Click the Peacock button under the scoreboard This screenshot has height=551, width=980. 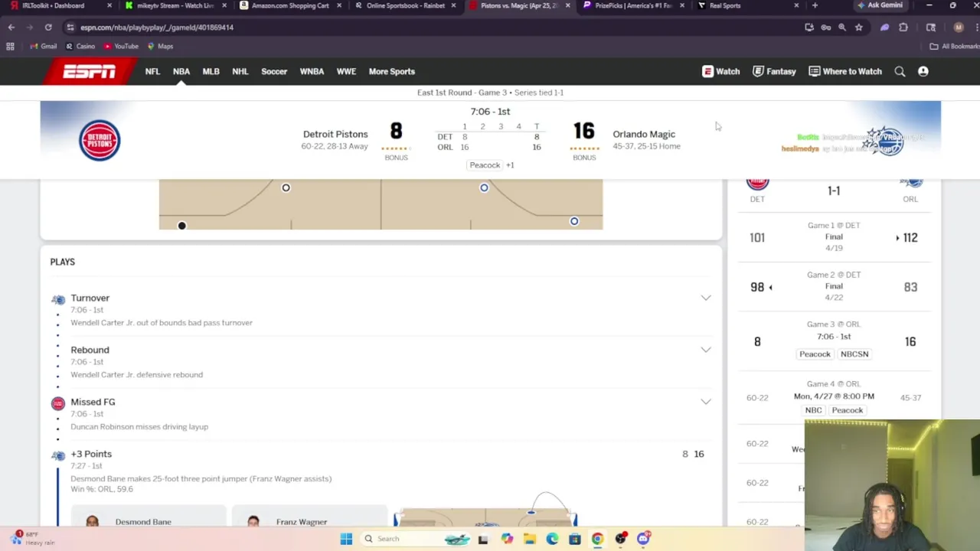click(485, 165)
